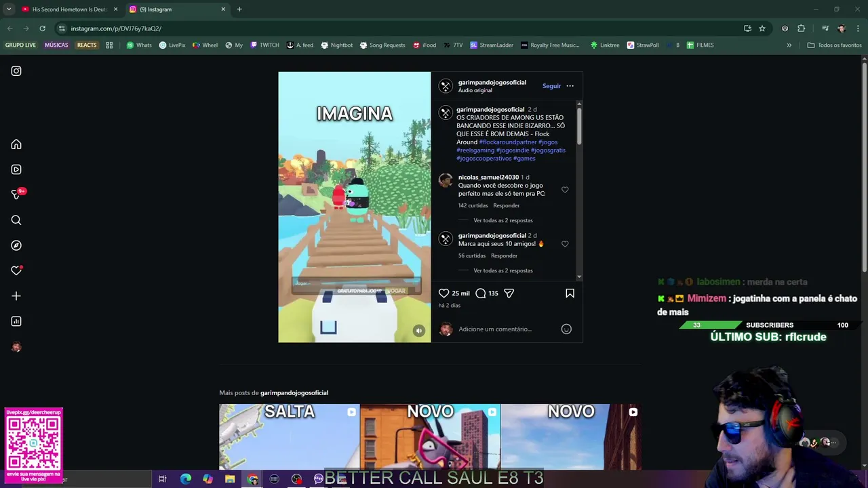Screen dimensions: 868x488
Task: Open Nightbot bookmark
Action: pyautogui.click(x=336, y=45)
